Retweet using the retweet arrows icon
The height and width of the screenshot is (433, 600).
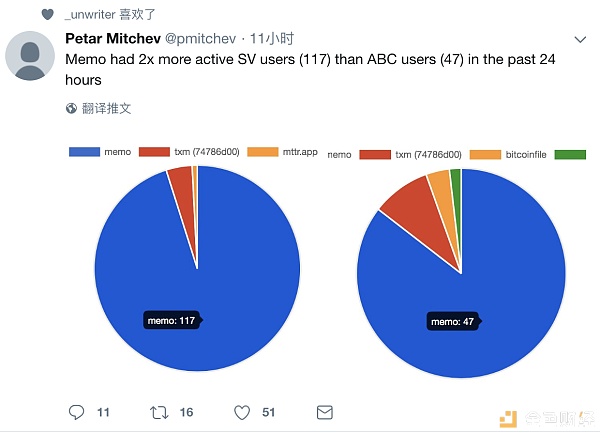[159, 412]
